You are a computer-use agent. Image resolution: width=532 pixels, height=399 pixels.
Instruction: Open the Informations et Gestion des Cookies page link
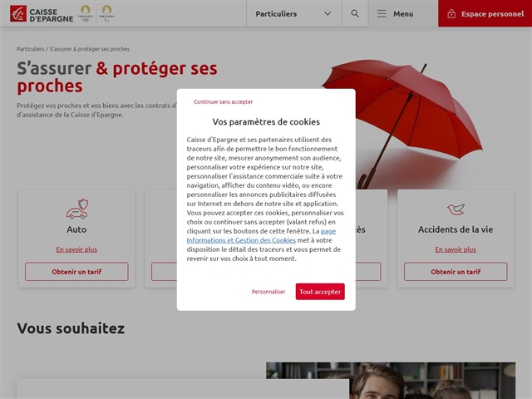(241, 239)
